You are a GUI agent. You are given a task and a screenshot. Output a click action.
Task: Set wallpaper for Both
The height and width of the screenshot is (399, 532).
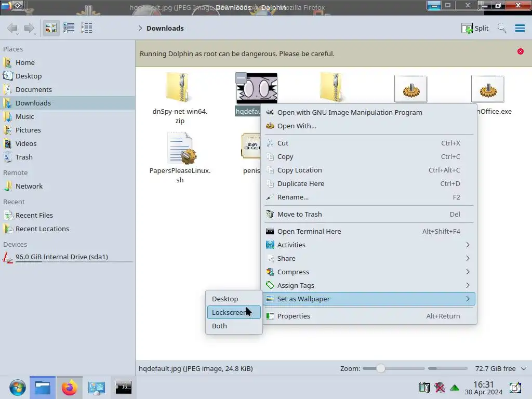[x=234, y=326]
